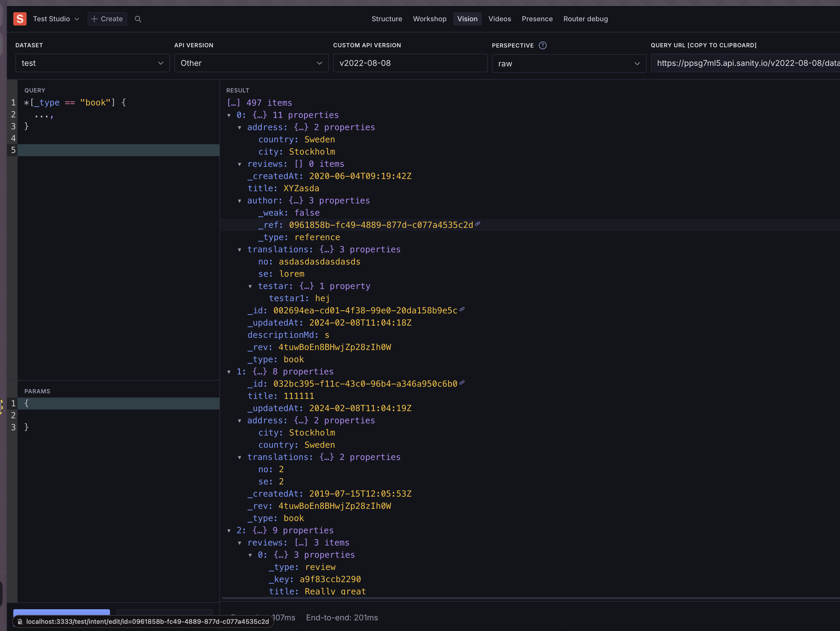The height and width of the screenshot is (631, 840).
Task: Open the Perspective dropdown showing raw
Action: [x=569, y=63]
